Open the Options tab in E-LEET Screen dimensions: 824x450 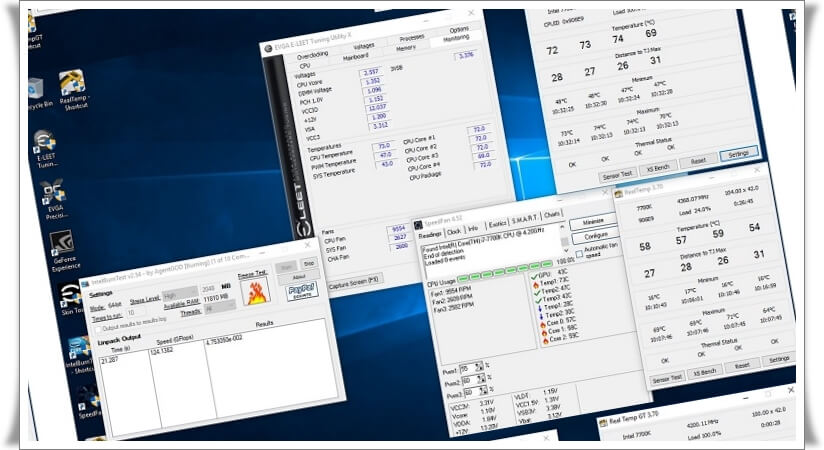[459, 29]
